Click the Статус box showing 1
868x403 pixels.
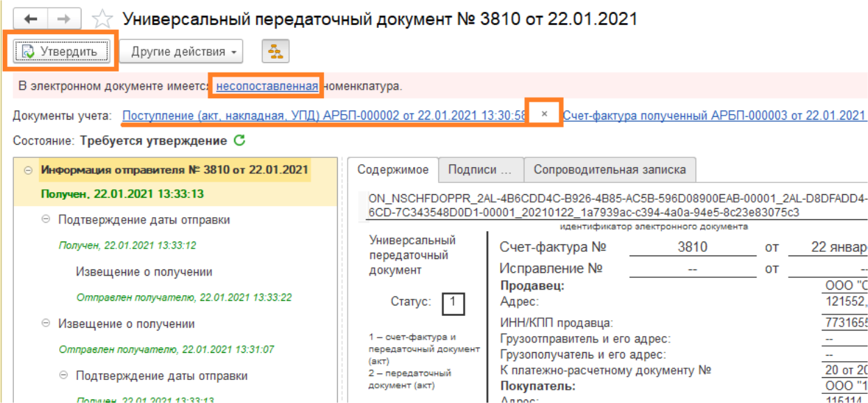click(453, 303)
